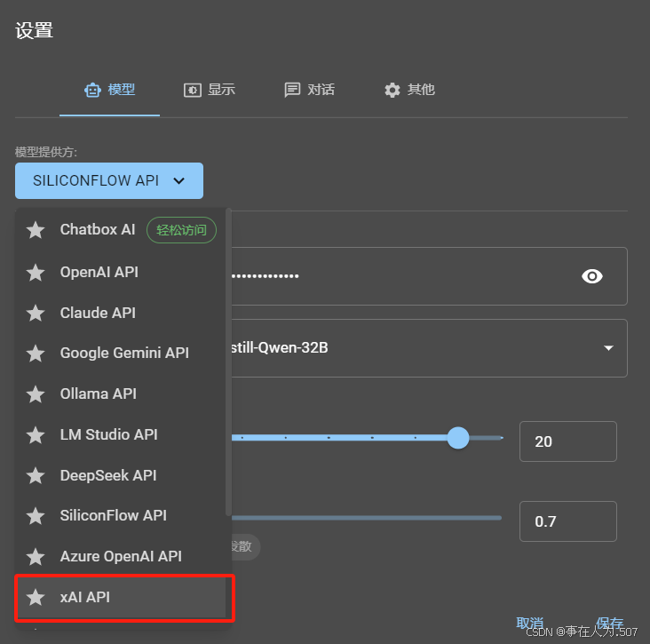Click the message count field showing 20
Viewport: 650px width, 644px height.
pyautogui.click(x=568, y=441)
